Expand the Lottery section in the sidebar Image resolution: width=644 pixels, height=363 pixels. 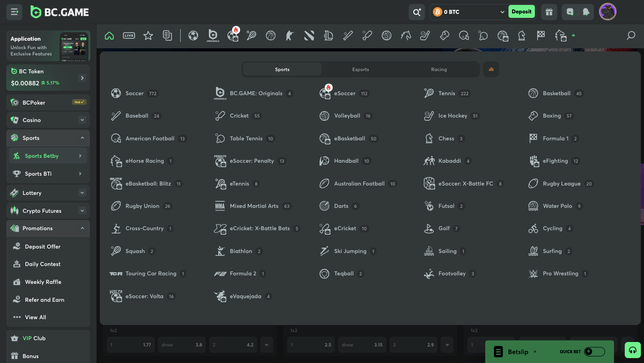82,193
